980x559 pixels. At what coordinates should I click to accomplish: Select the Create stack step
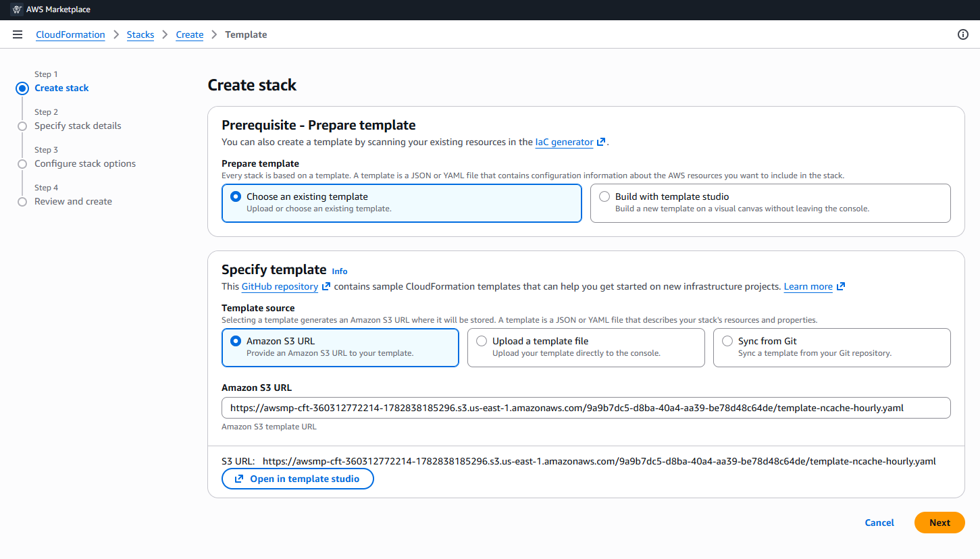click(62, 88)
